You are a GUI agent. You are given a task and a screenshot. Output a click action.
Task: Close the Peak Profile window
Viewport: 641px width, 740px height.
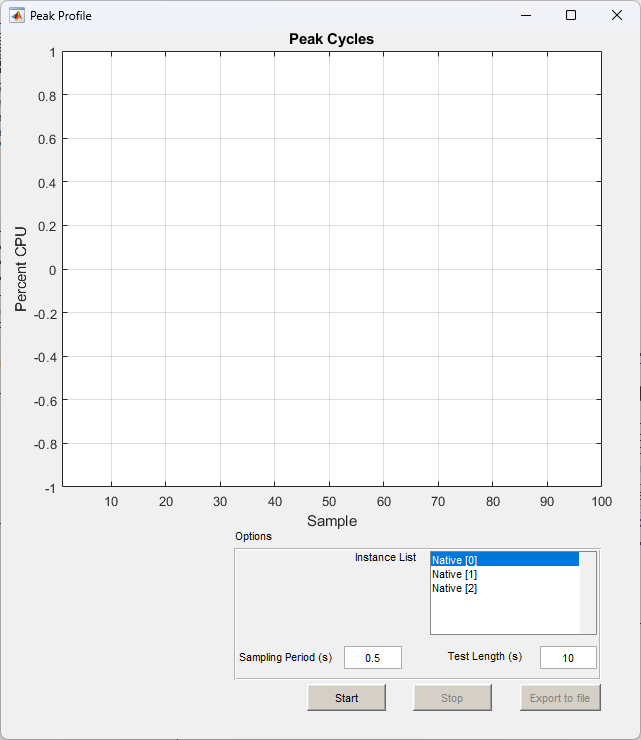click(617, 15)
